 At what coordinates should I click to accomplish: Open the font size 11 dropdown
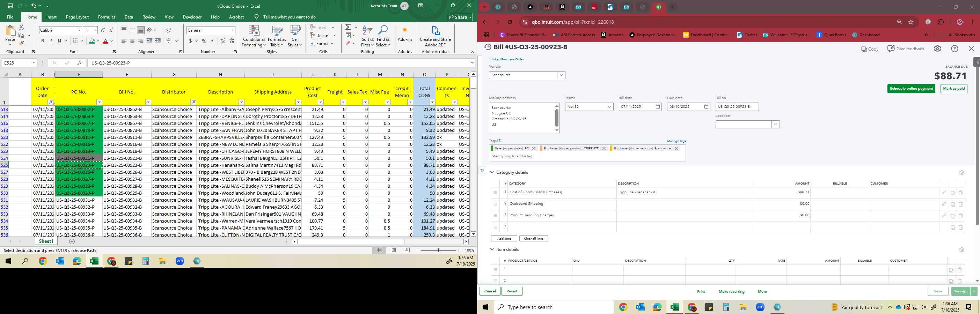pos(95,30)
